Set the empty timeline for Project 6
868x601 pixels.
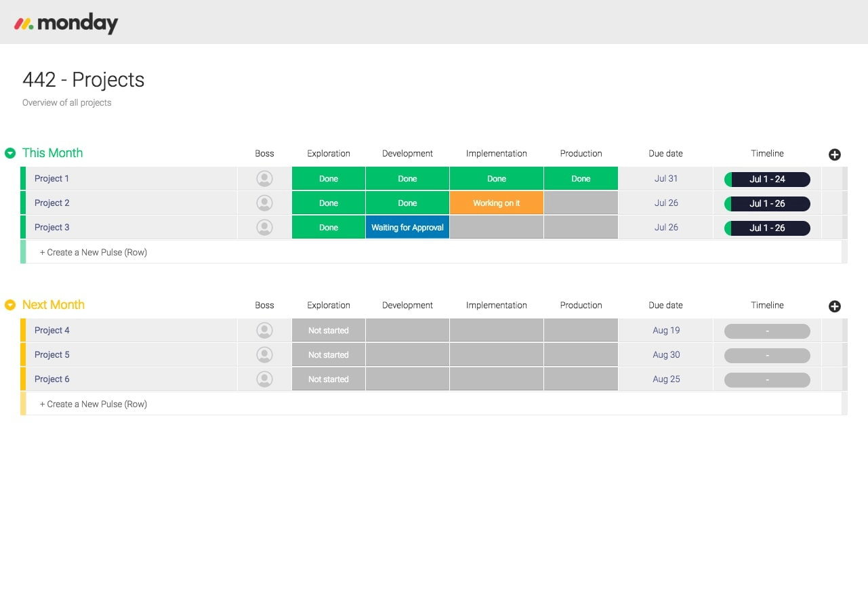pyautogui.click(x=767, y=380)
